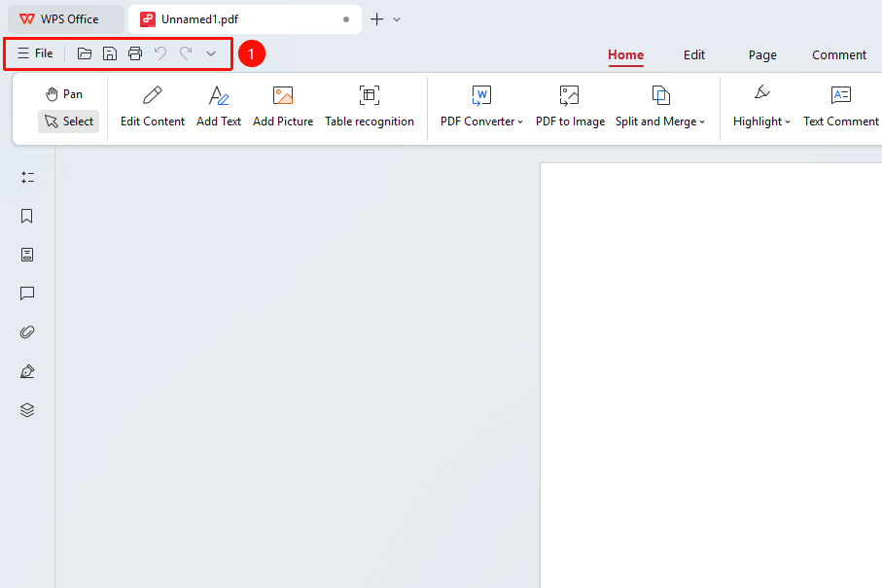Open the outline list panel in sidebar
The image size is (882, 588).
[x=27, y=178]
